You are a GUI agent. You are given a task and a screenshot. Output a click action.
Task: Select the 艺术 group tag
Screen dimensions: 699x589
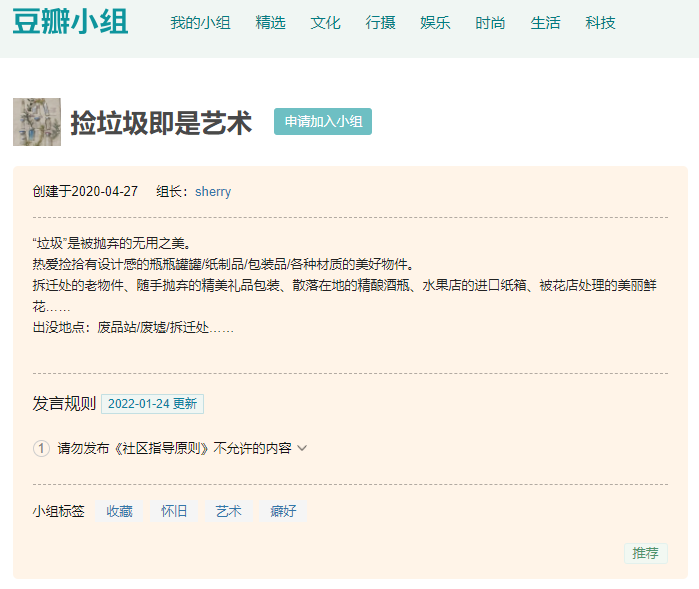coord(229,511)
